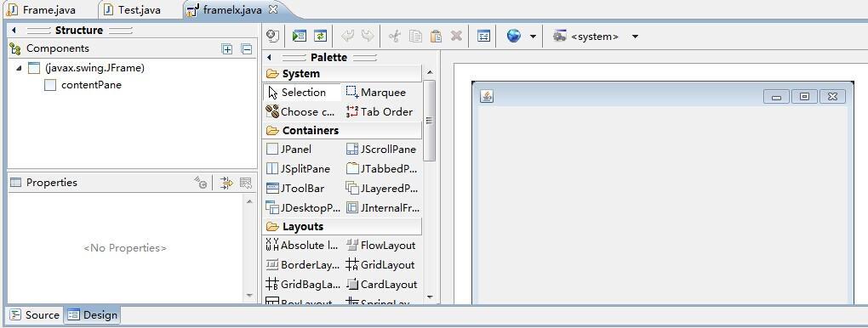Image resolution: width=868 pixels, height=328 pixels.
Task: Select the Selection tool in palette
Action: (302, 93)
